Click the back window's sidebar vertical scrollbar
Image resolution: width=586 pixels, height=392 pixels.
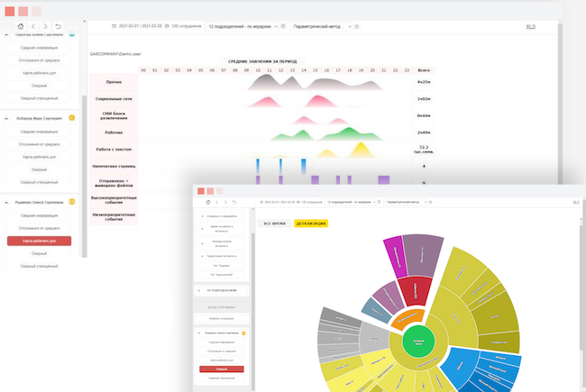click(x=85, y=176)
